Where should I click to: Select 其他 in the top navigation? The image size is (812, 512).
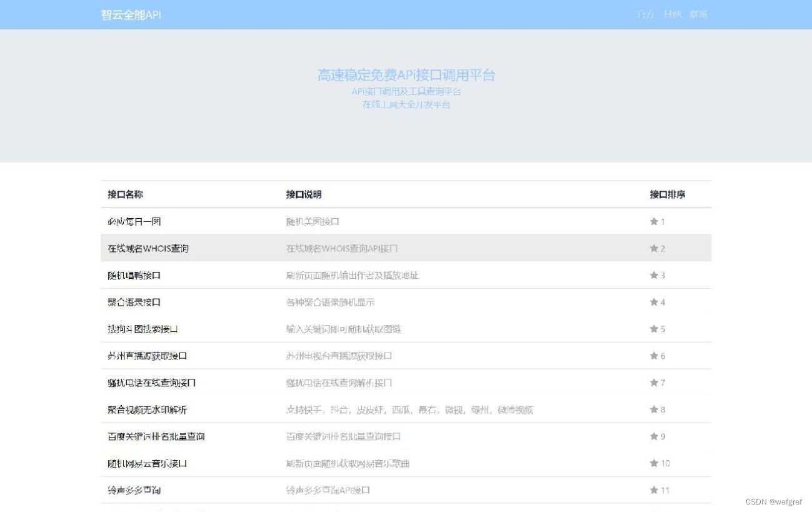point(671,14)
